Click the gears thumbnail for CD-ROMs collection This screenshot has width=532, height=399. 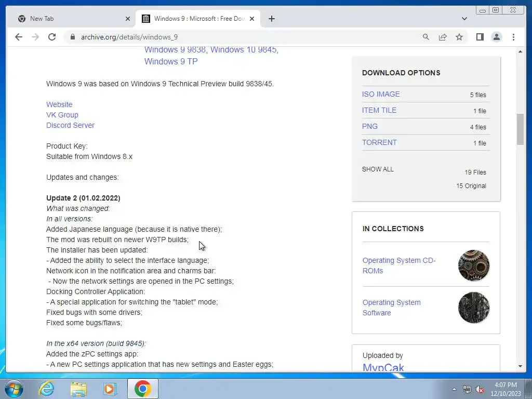tap(474, 265)
